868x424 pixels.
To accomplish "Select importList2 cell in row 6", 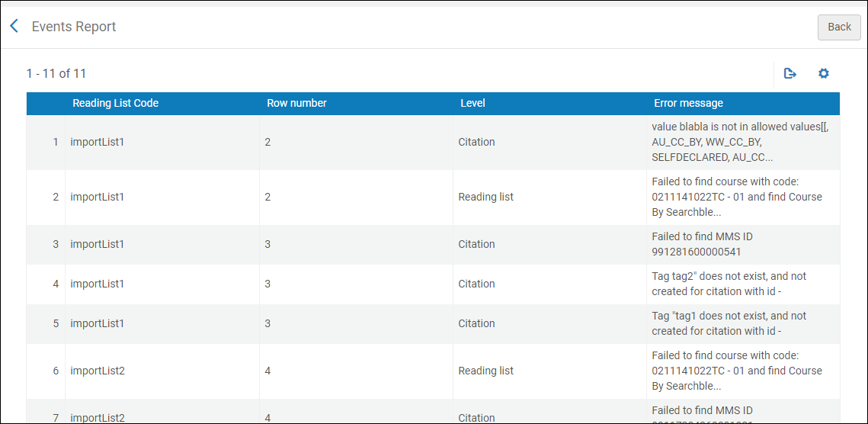I will pyautogui.click(x=97, y=371).
